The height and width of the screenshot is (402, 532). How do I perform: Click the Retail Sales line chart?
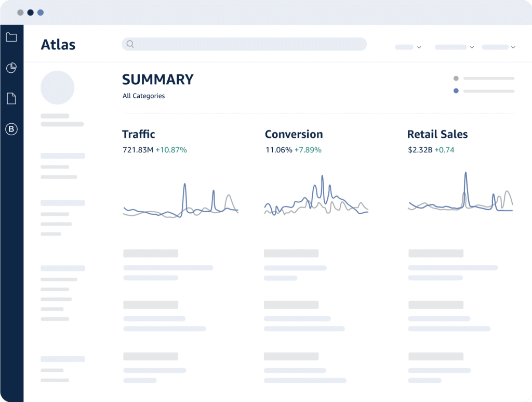pyautogui.click(x=460, y=191)
